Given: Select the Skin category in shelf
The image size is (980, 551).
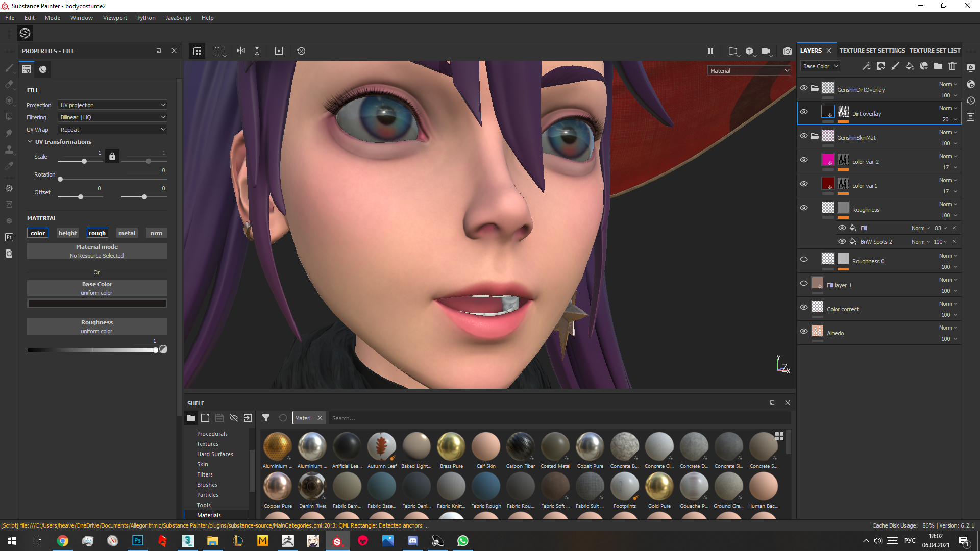Looking at the screenshot, I should click(203, 464).
